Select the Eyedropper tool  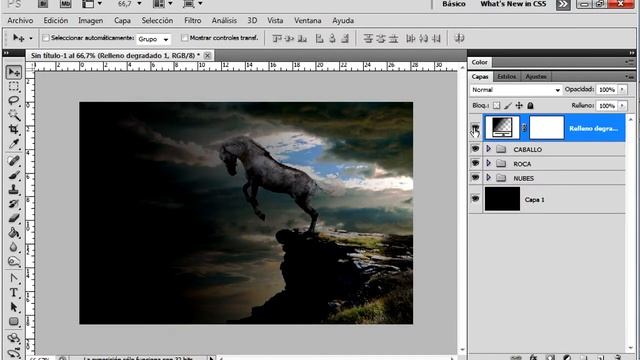14,144
